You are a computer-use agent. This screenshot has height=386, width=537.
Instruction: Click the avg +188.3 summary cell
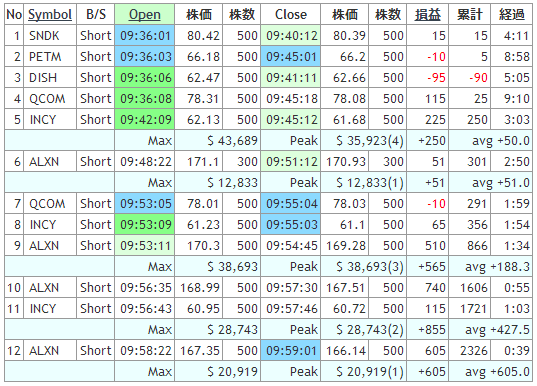click(491, 266)
